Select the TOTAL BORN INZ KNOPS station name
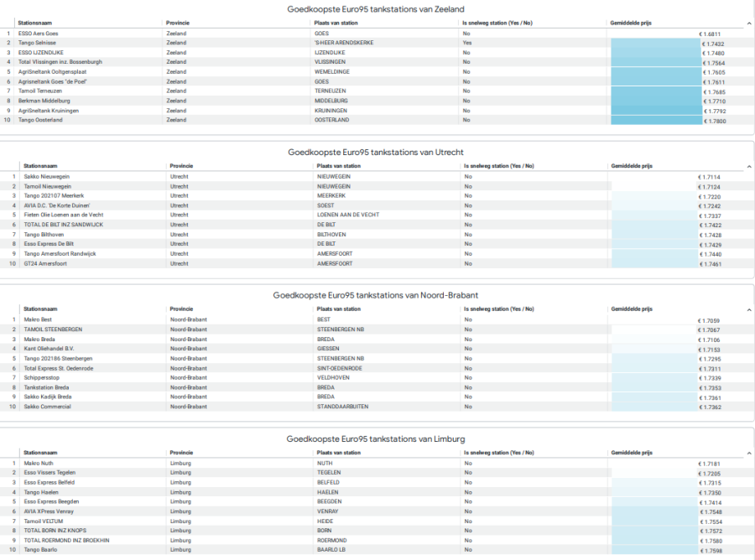 (55, 531)
